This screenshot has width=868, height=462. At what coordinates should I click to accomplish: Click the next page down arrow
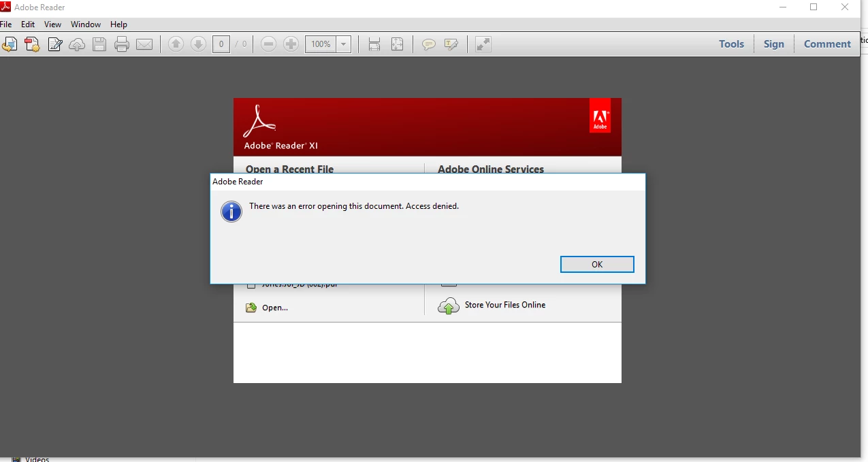tap(198, 44)
